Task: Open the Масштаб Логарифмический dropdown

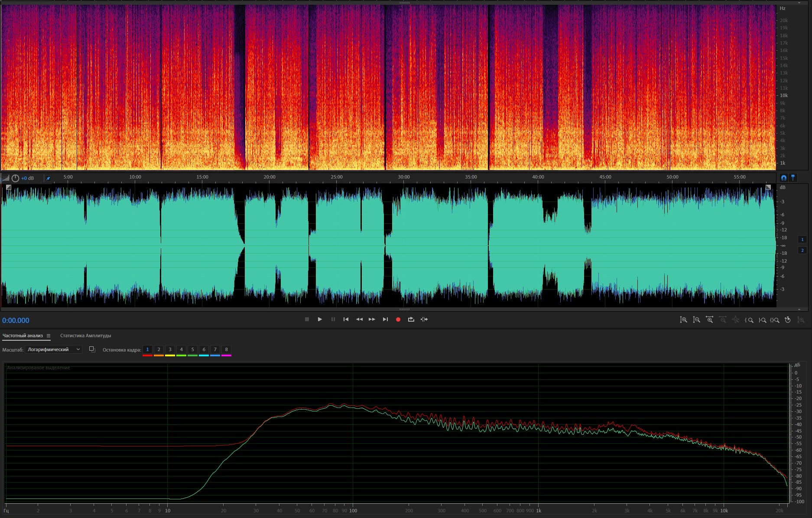Action: pyautogui.click(x=53, y=349)
